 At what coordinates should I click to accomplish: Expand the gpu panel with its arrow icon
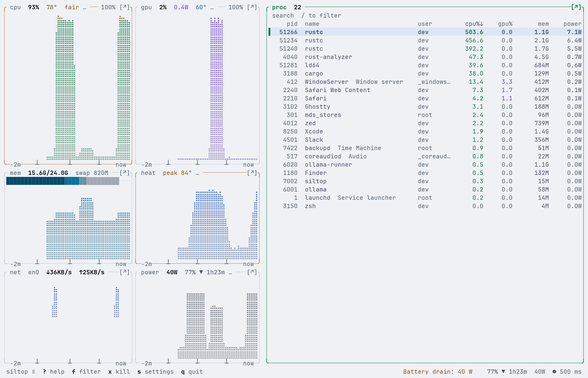click(x=252, y=7)
